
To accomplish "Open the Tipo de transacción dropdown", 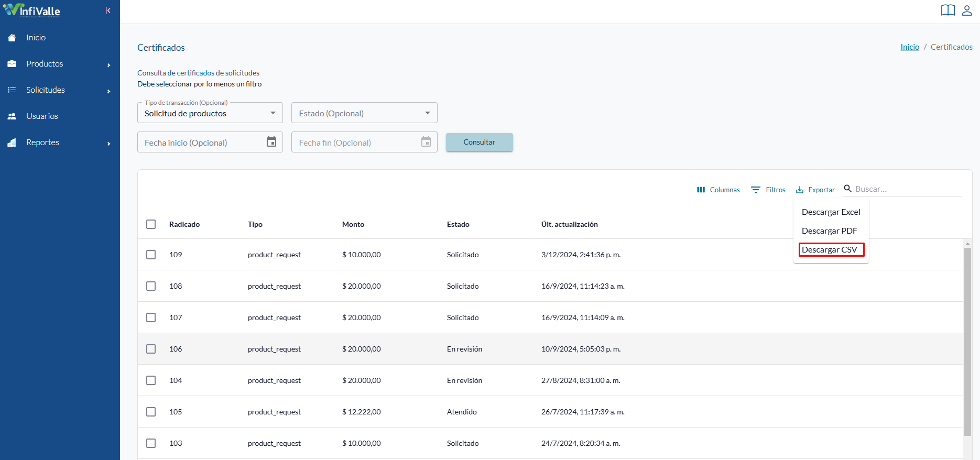I will 210,113.
